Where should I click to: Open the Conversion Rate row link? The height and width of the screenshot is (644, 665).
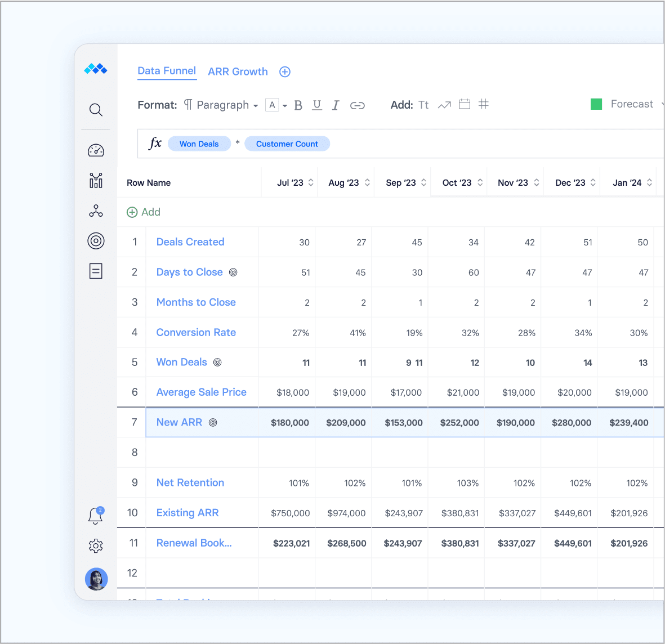click(x=196, y=332)
